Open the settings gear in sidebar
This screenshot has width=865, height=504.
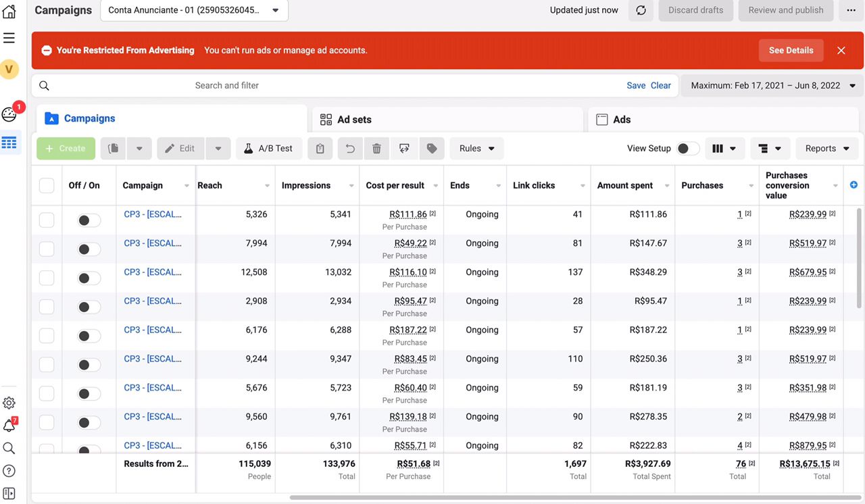9,403
